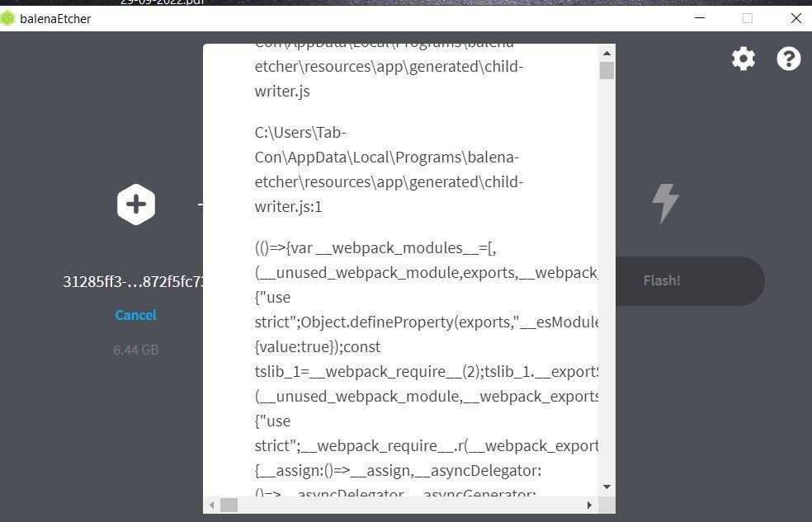This screenshot has width=812, height=522.
Task: Click the line "C:\Users\Tab-" in error log
Action: [300, 133]
